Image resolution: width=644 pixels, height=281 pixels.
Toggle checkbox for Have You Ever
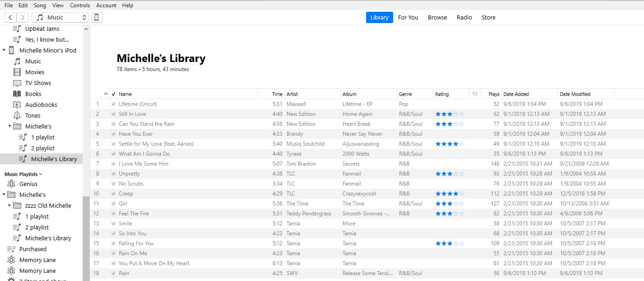point(113,134)
